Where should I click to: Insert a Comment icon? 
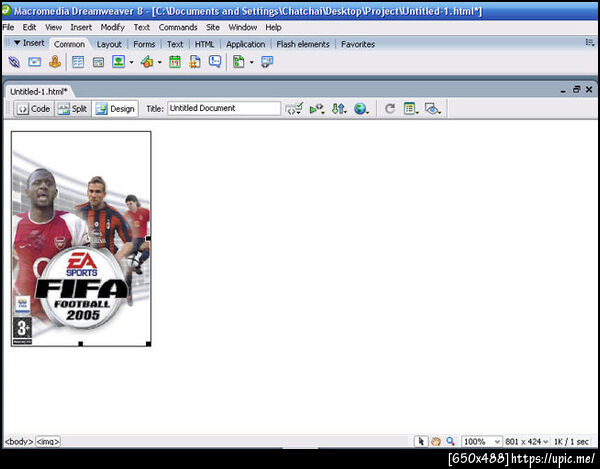point(215,62)
